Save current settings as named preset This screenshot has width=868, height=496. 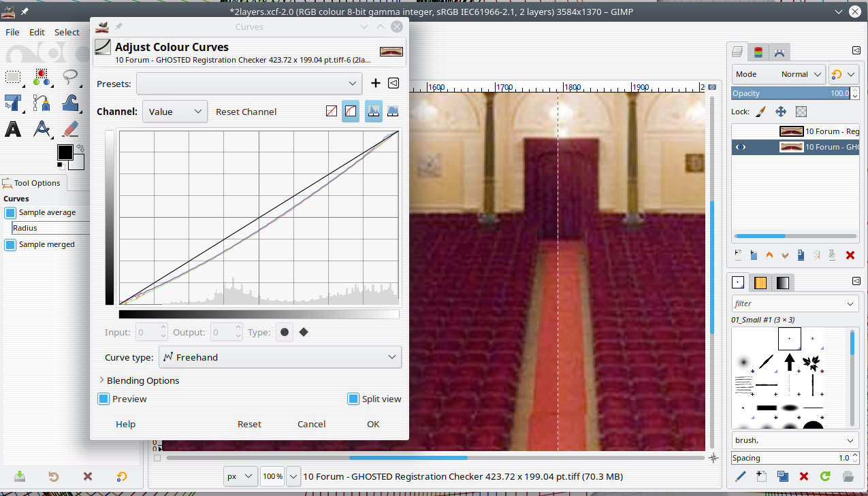(375, 83)
